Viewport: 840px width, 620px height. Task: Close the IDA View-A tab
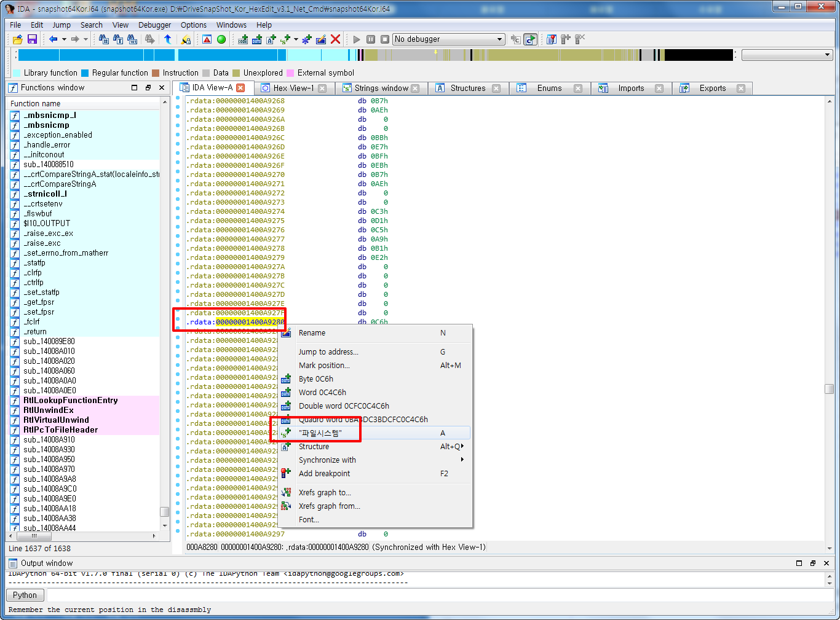[x=241, y=88]
